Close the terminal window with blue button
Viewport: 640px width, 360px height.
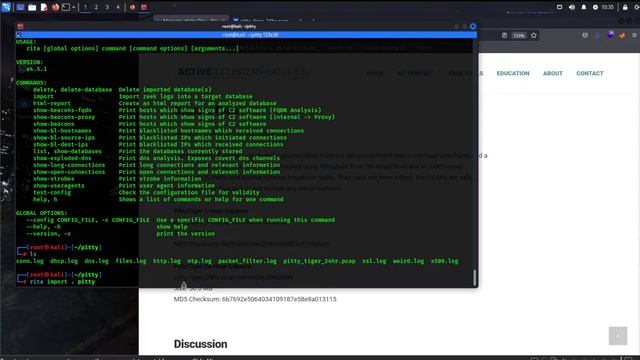pyautogui.click(x=473, y=27)
